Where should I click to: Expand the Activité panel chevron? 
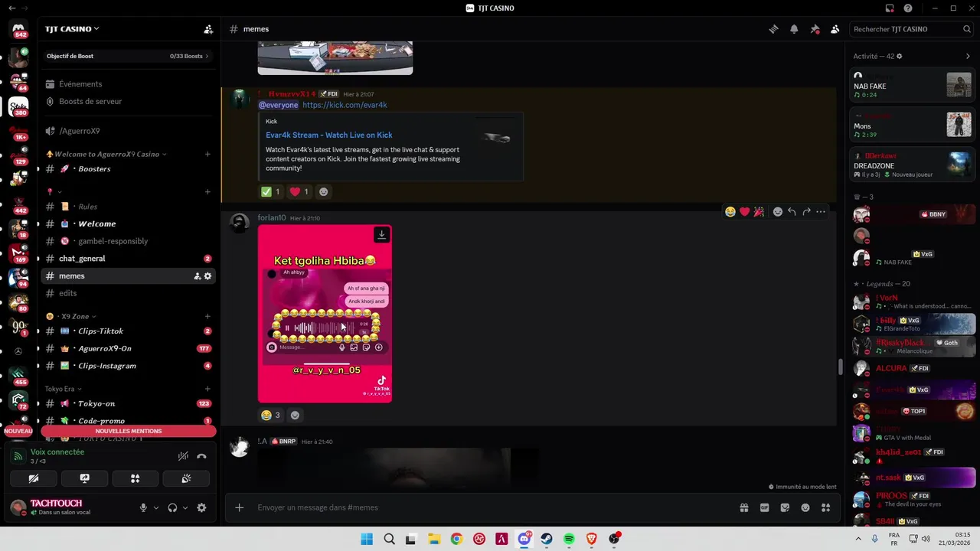click(968, 56)
